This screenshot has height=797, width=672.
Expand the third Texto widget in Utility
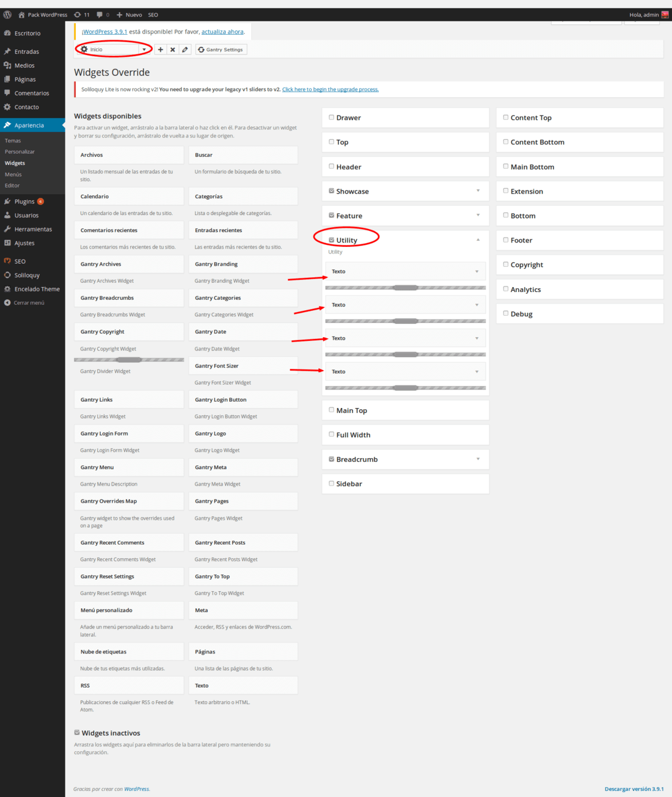pyautogui.click(x=477, y=338)
